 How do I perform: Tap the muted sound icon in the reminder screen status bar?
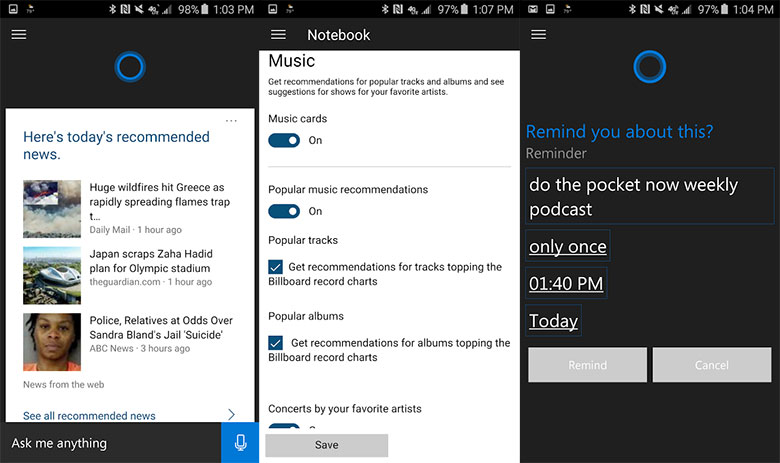(659, 9)
